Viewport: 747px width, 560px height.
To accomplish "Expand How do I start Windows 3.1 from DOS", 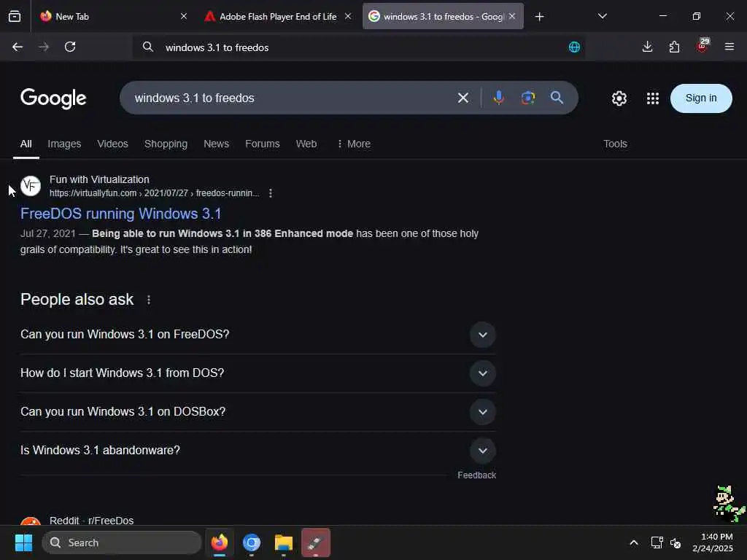I will (258, 373).
